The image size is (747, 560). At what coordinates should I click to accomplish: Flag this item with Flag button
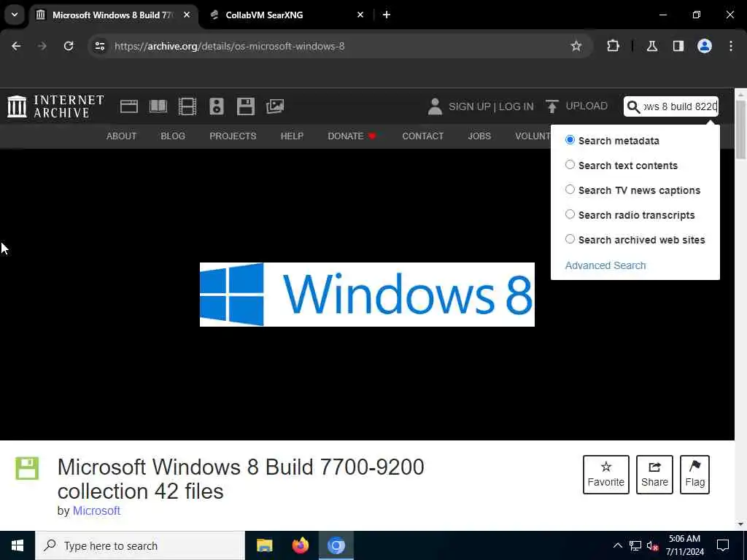[694, 474]
